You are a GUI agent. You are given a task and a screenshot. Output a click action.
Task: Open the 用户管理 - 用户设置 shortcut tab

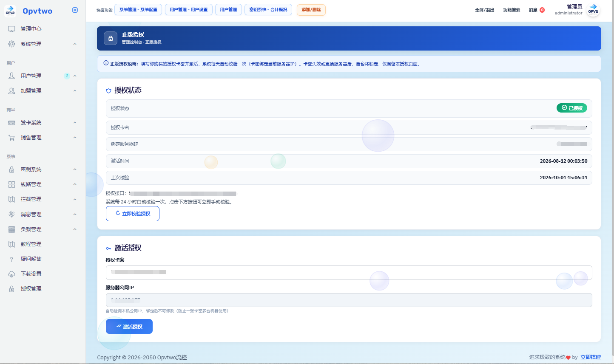(x=189, y=10)
